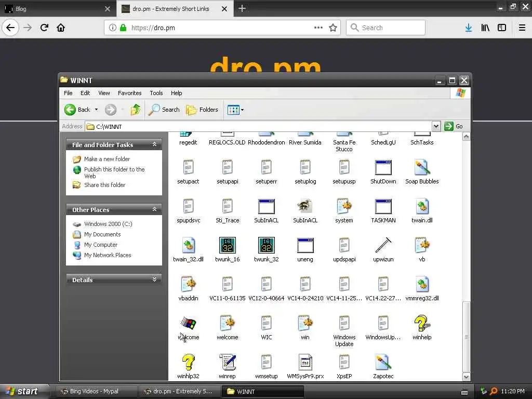
Task: Open the Favorites menu
Action: point(129,93)
